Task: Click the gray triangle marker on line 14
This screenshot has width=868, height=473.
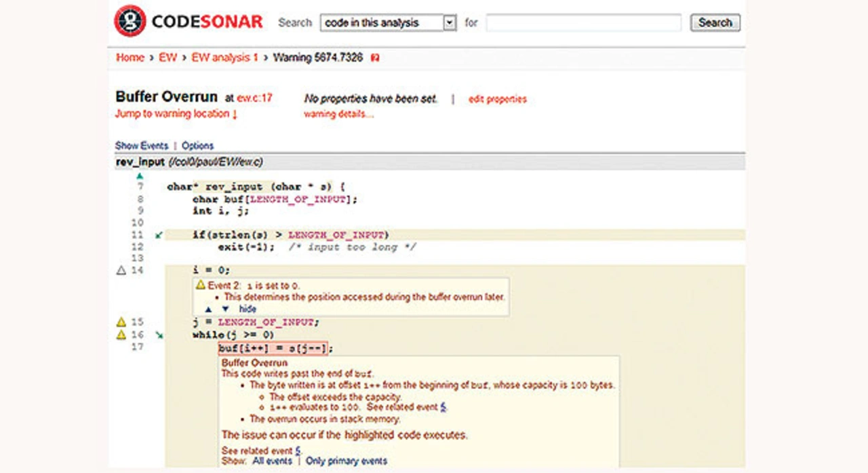Action: click(x=121, y=270)
